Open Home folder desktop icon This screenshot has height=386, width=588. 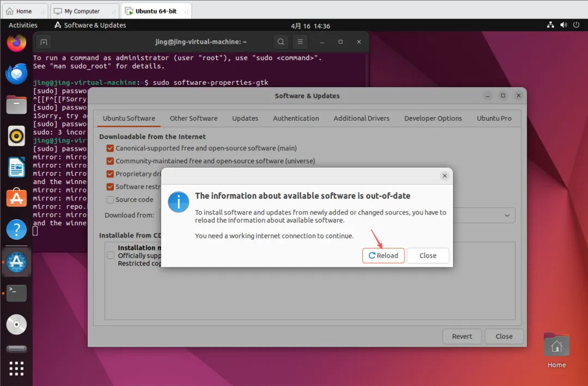(x=556, y=351)
